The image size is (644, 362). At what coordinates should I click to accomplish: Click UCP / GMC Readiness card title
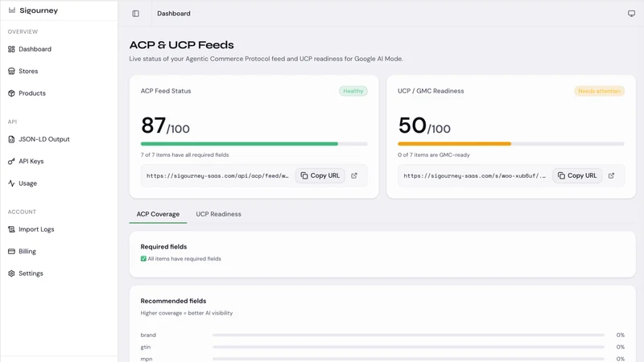[431, 91]
